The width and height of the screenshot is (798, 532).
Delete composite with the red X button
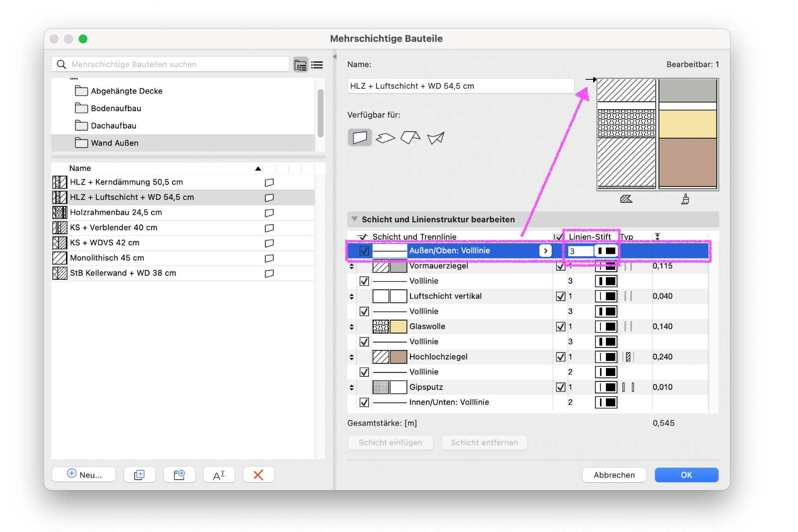[x=258, y=475]
